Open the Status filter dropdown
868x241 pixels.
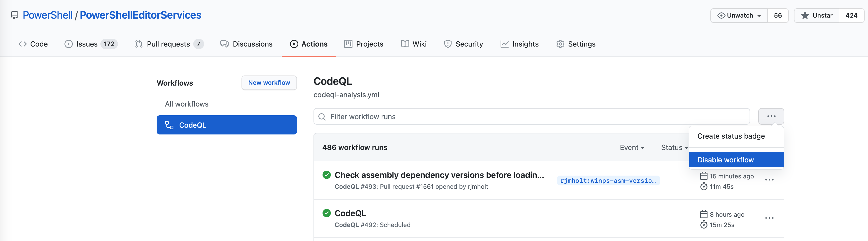tap(674, 147)
